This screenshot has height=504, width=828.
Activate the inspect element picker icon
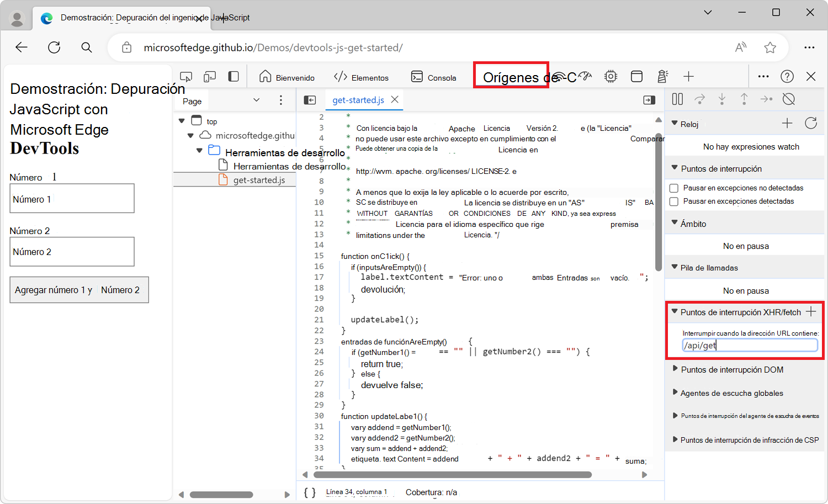(186, 77)
